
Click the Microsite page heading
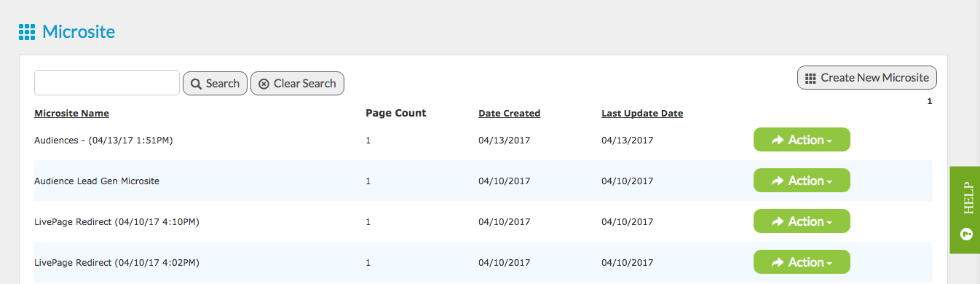(79, 32)
